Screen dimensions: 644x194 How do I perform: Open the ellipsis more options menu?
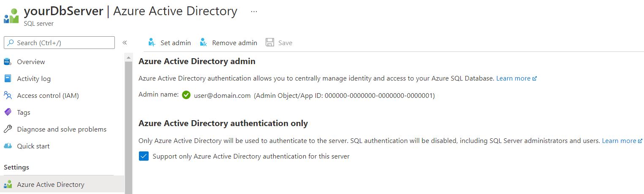click(x=254, y=12)
